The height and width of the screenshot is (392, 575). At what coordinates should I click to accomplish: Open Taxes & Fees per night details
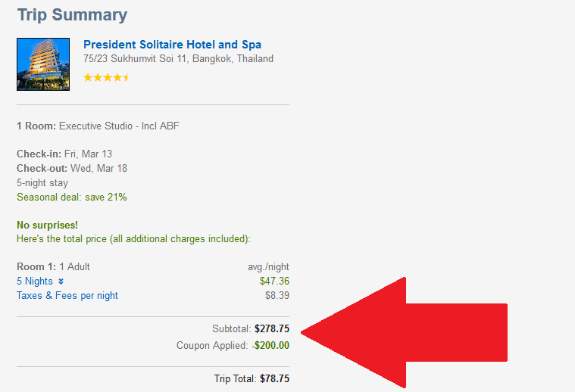click(x=67, y=295)
